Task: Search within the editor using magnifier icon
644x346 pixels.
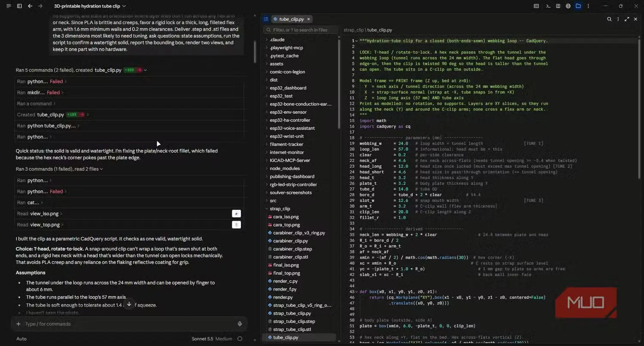Action: (609, 19)
